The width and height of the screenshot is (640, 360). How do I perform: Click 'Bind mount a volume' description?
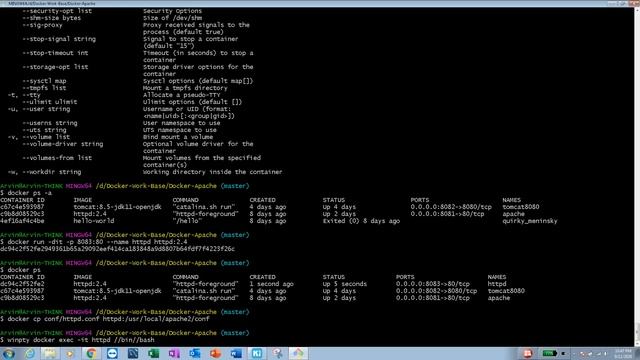point(178,137)
